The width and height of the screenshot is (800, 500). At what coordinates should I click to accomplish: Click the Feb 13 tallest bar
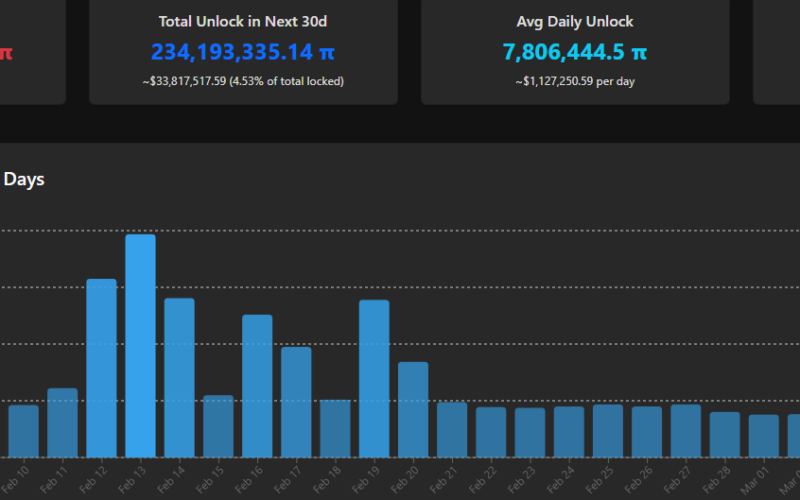(x=140, y=345)
